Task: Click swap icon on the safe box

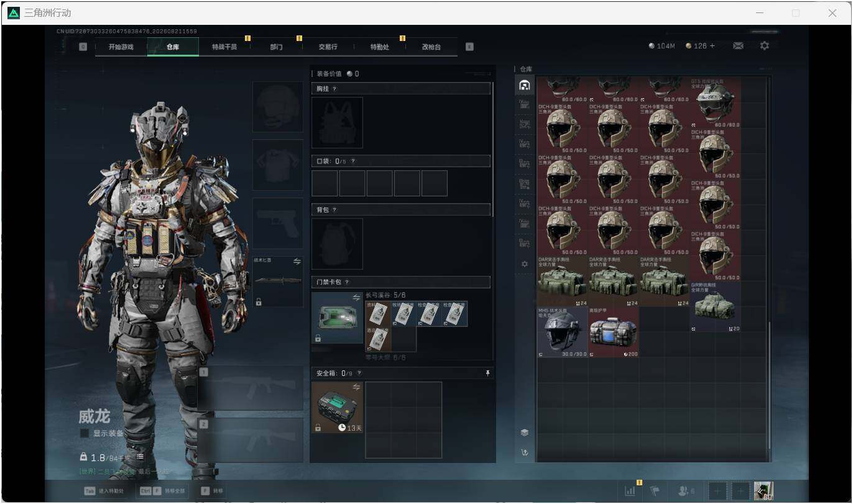Action: coord(356,387)
